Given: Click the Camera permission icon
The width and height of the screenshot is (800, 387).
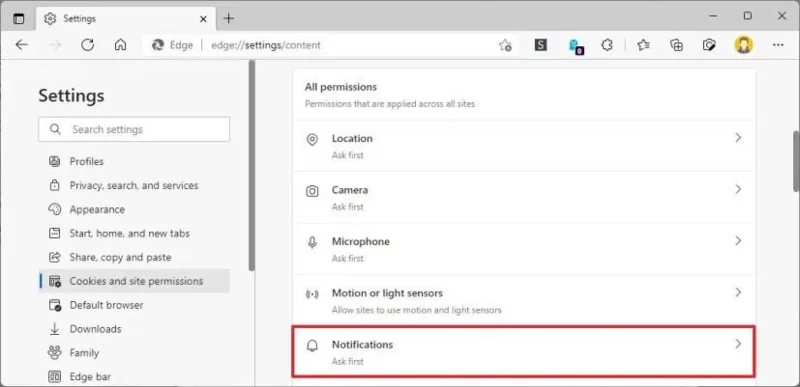Looking at the screenshot, I should point(312,191).
